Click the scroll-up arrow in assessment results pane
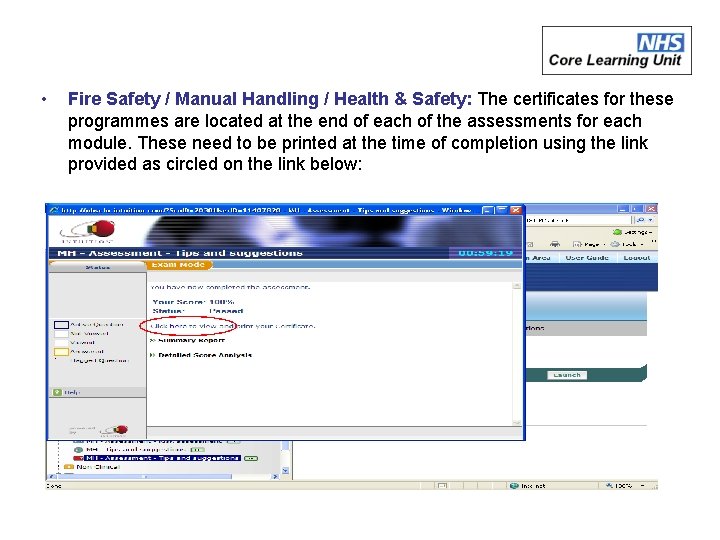This screenshot has width=720, height=540. point(517,286)
